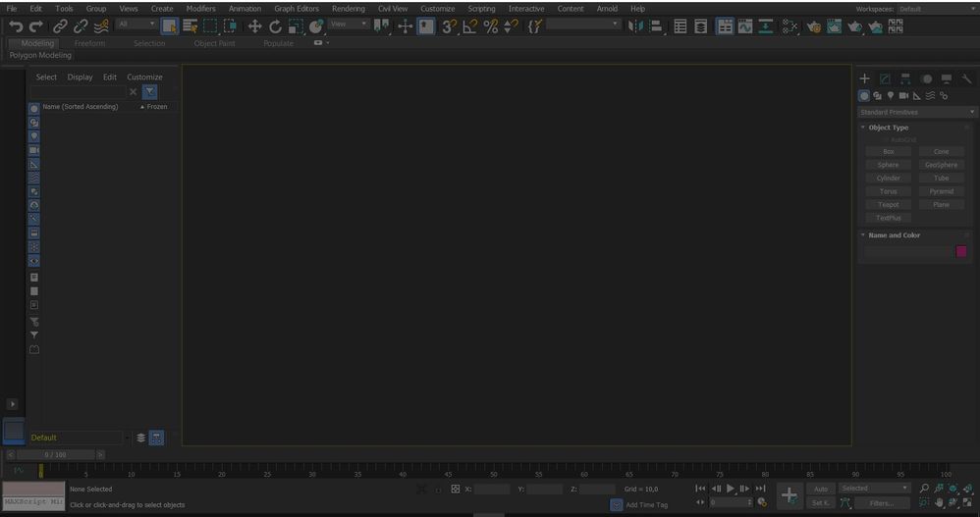Switch to the Modify command panel tab
Viewport: 980px width, 517px height.
(885, 78)
